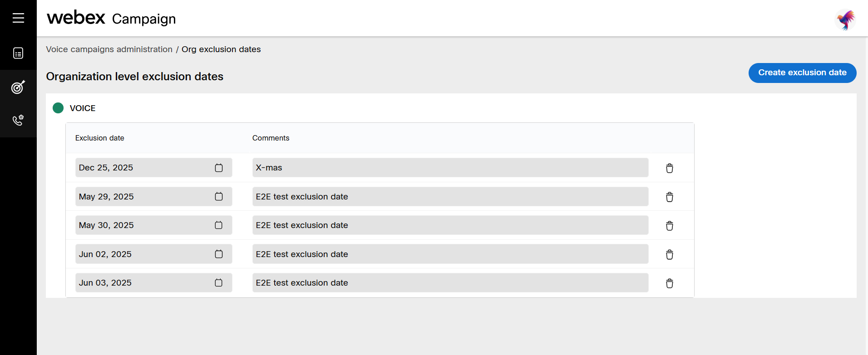Go to the Voice campaigns administration breadcrumb

tap(109, 49)
